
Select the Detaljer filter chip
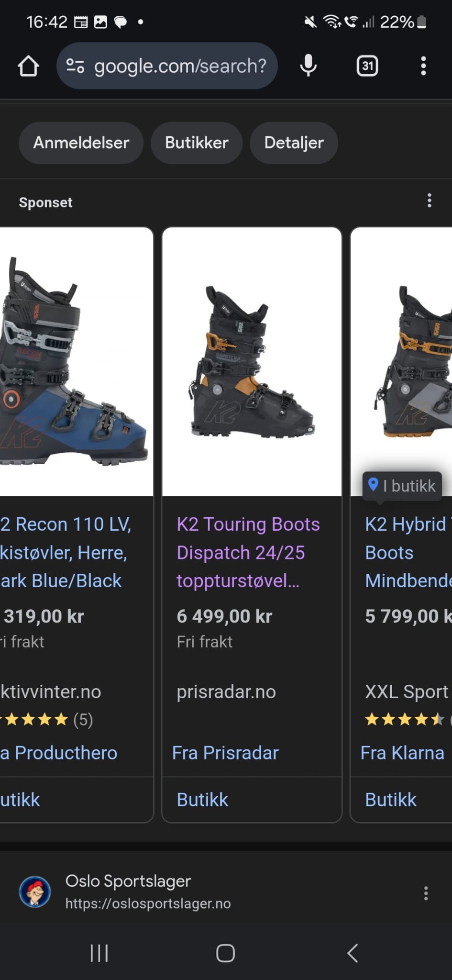coord(294,143)
